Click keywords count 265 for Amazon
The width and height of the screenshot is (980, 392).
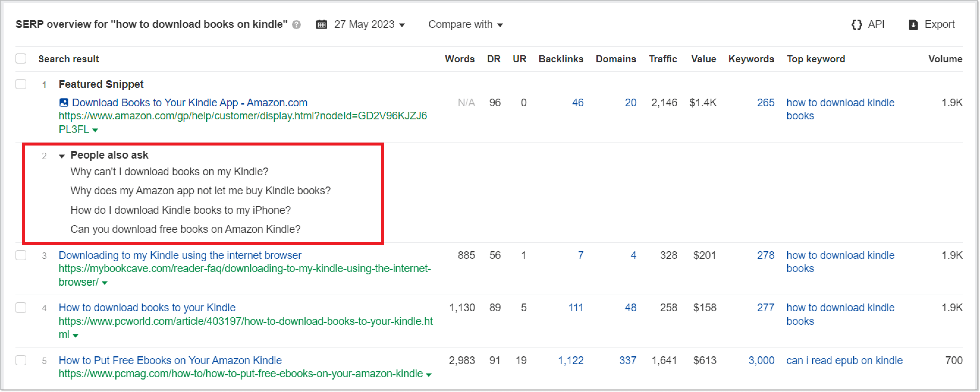pyautogui.click(x=765, y=102)
